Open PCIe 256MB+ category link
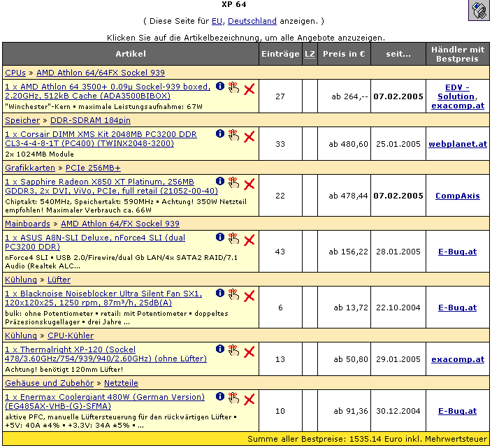The height and width of the screenshot is (448, 492). point(93,168)
